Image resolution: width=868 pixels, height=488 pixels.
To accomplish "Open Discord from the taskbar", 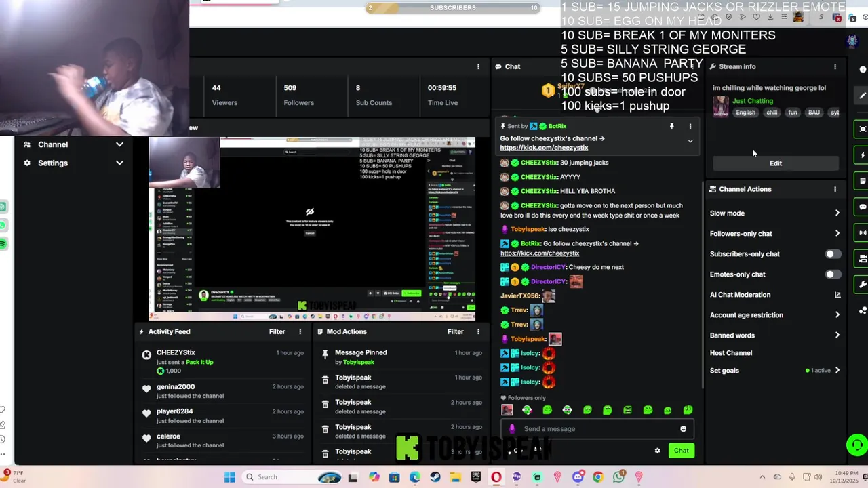I will click(578, 477).
